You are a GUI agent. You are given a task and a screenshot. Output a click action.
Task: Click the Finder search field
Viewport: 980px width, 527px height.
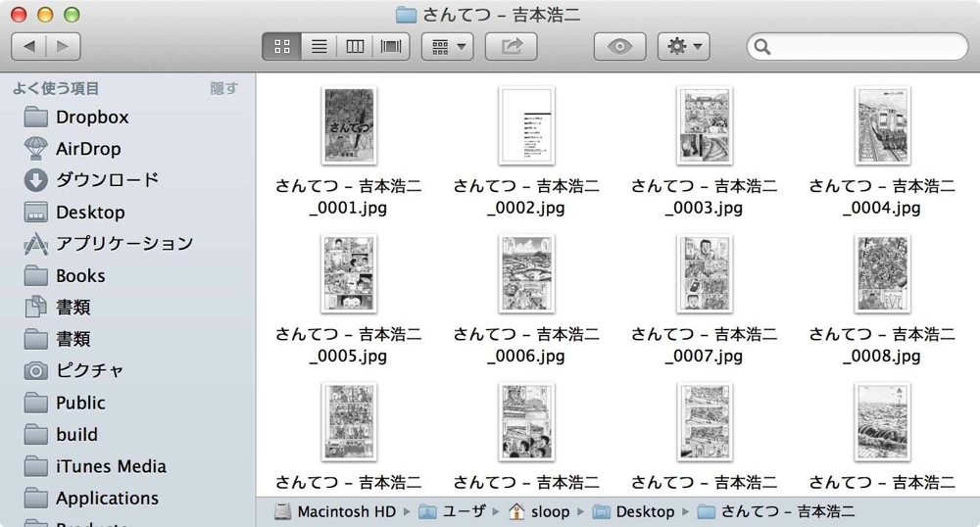[857, 47]
